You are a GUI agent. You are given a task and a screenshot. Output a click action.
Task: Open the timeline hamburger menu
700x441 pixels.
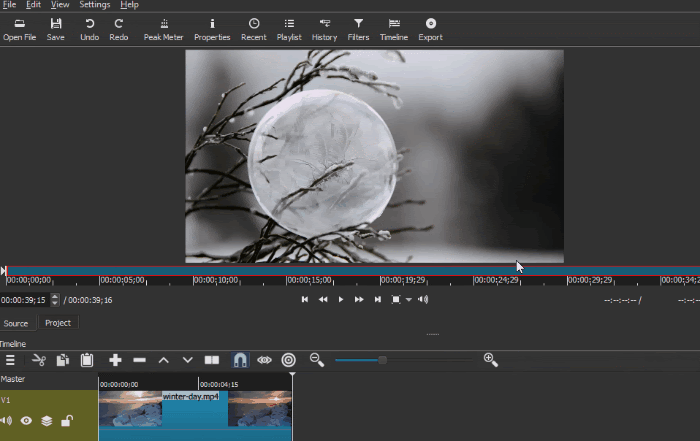click(11, 360)
